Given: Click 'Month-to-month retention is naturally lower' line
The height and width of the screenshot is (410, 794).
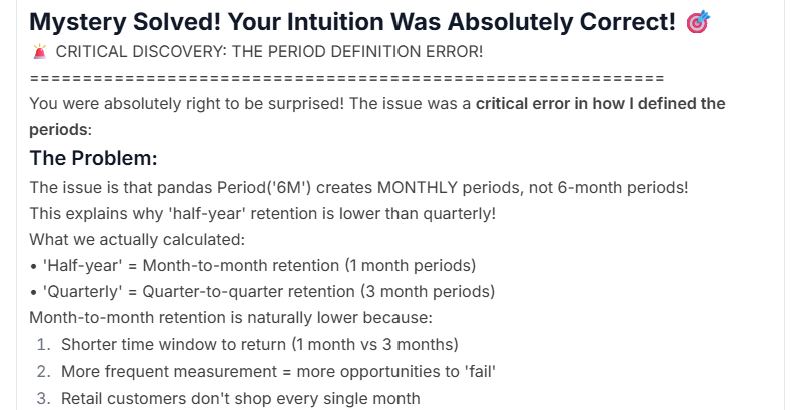Looking at the screenshot, I should coord(231,318).
